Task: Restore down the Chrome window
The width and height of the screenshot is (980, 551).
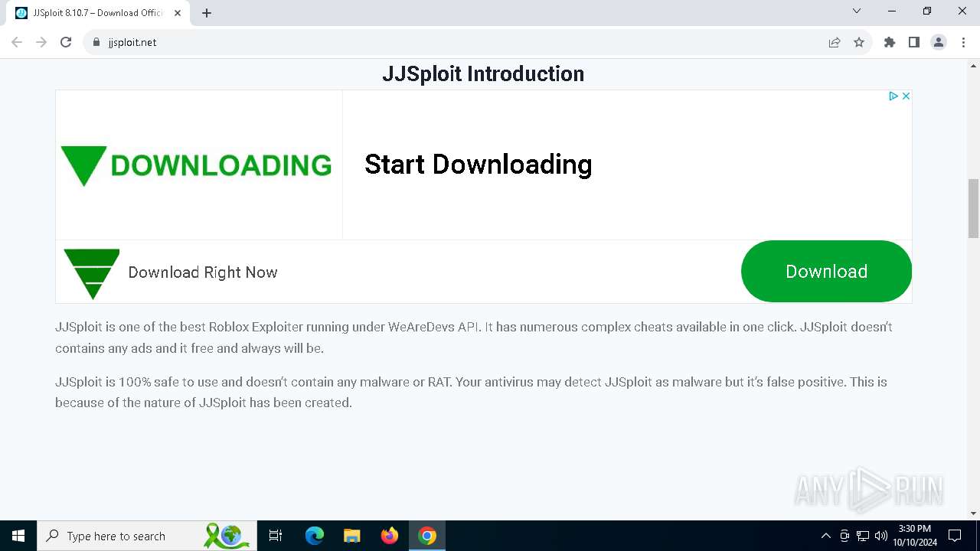Action: [x=927, y=11]
